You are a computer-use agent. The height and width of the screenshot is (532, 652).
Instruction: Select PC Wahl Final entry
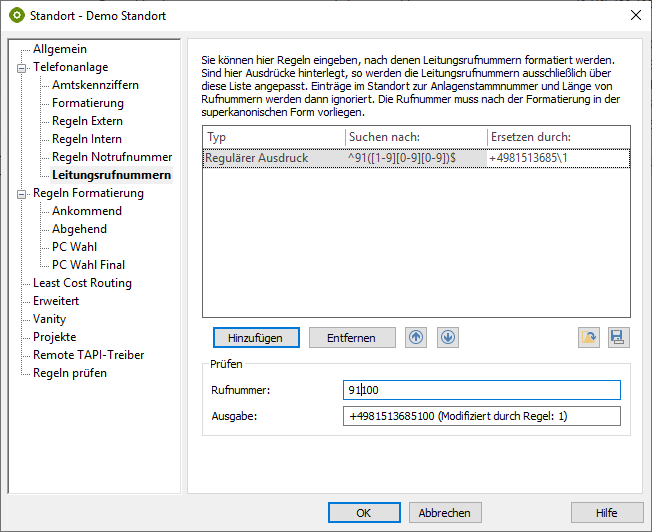coord(88,265)
